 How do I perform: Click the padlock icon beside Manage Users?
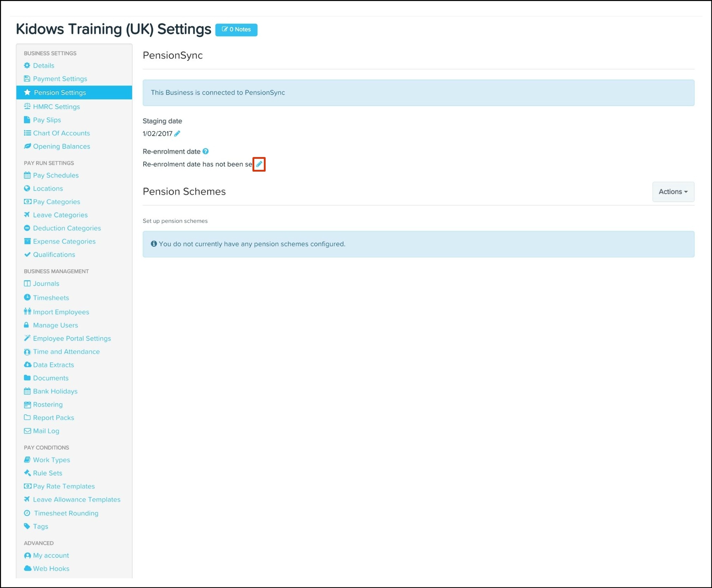point(26,325)
